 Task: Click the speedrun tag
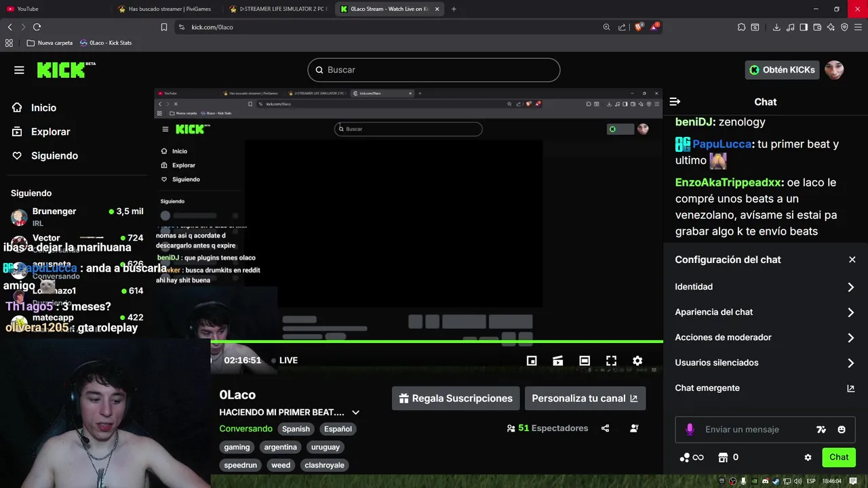point(241,465)
